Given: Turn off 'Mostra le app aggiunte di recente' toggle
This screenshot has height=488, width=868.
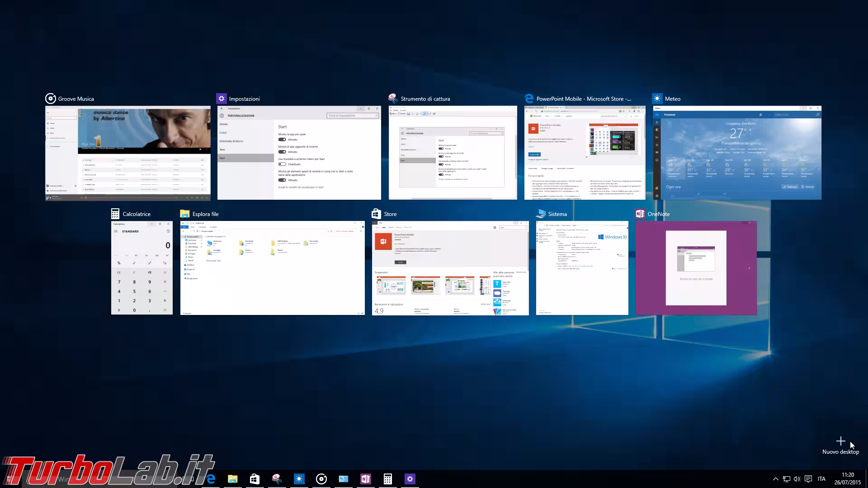Looking at the screenshot, I should tap(282, 152).
